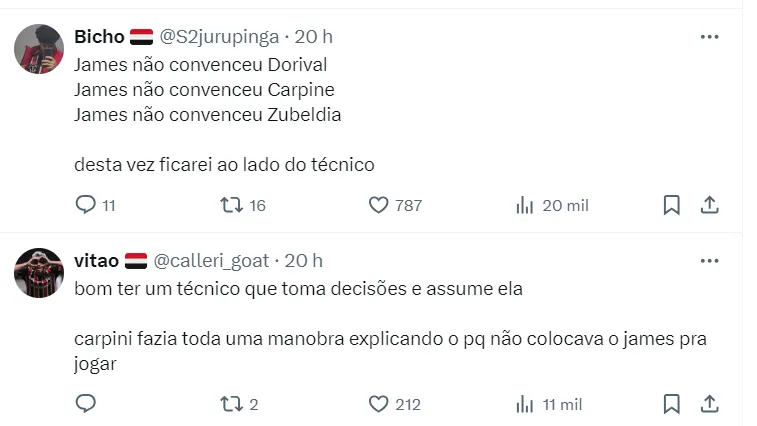757x426 pixels.
Task: Open more options menu on Bicho's tweet
Action: (x=709, y=37)
